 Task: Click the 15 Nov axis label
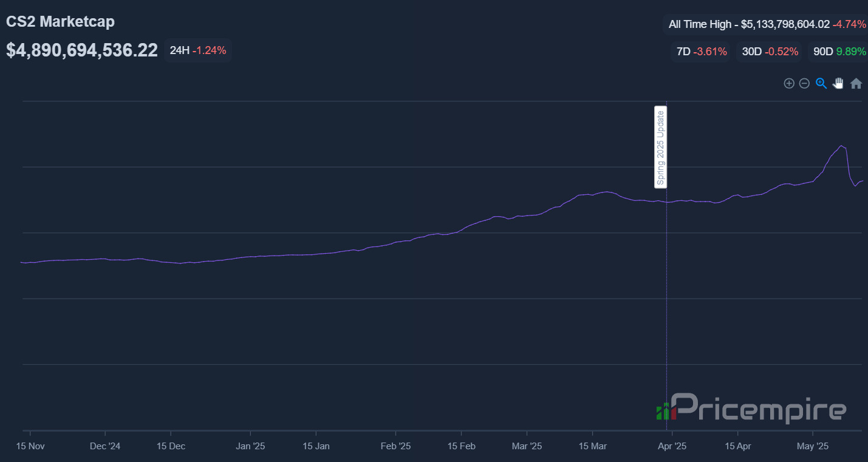tap(30, 446)
